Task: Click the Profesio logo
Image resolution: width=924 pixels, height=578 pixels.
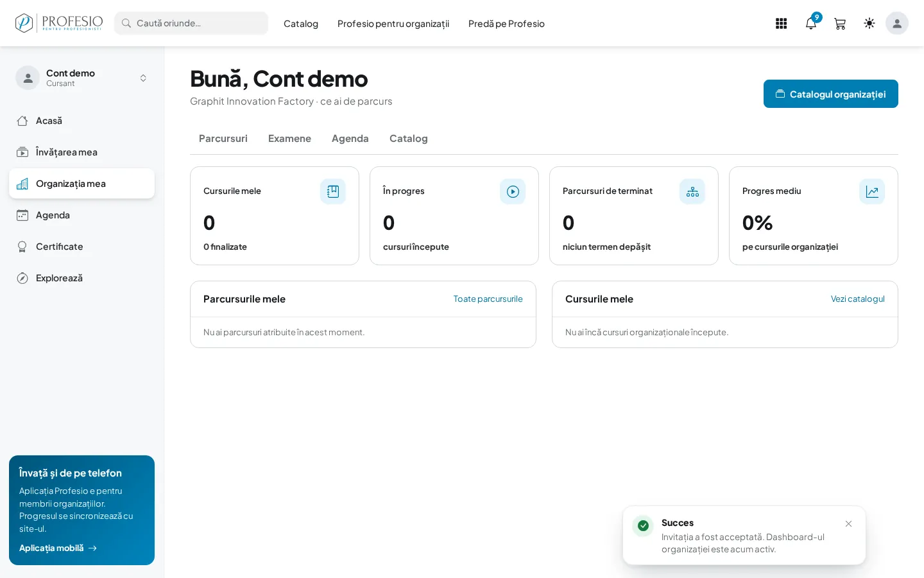Action: click(x=59, y=23)
